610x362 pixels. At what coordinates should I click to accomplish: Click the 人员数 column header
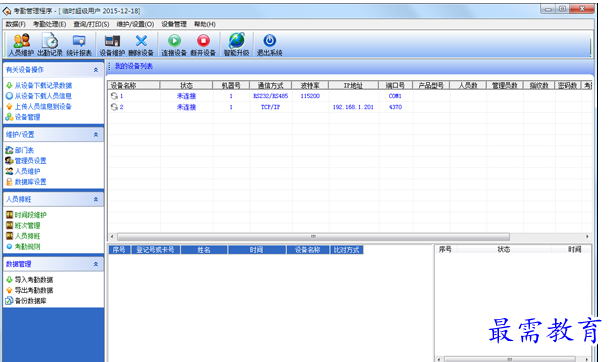[x=468, y=85]
